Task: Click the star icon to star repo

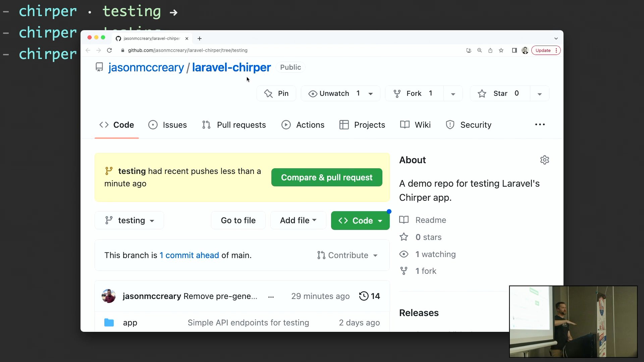Action: (x=482, y=93)
